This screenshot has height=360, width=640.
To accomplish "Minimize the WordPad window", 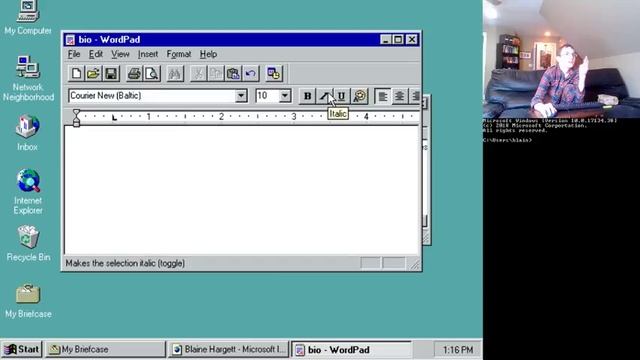I will (386, 39).
